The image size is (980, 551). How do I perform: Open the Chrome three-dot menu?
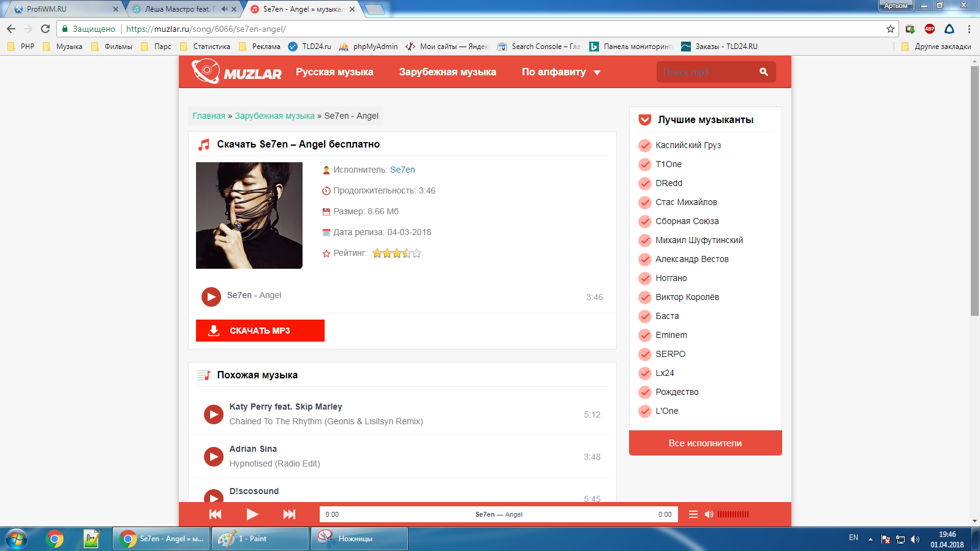point(969,29)
